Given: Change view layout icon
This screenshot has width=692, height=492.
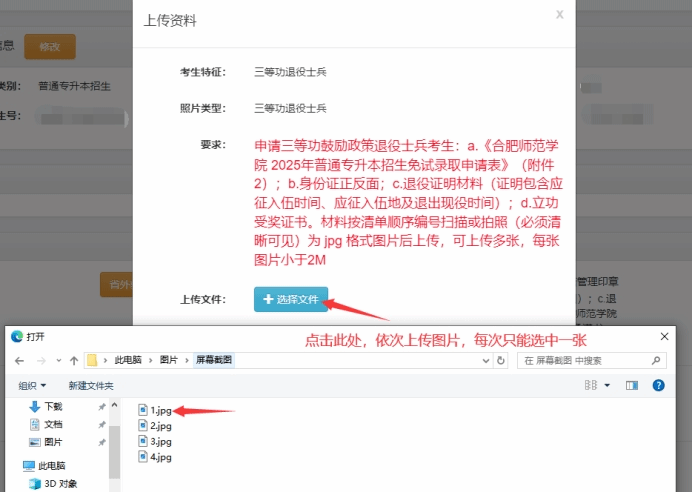Looking at the screenshot, I should point(591,385).
